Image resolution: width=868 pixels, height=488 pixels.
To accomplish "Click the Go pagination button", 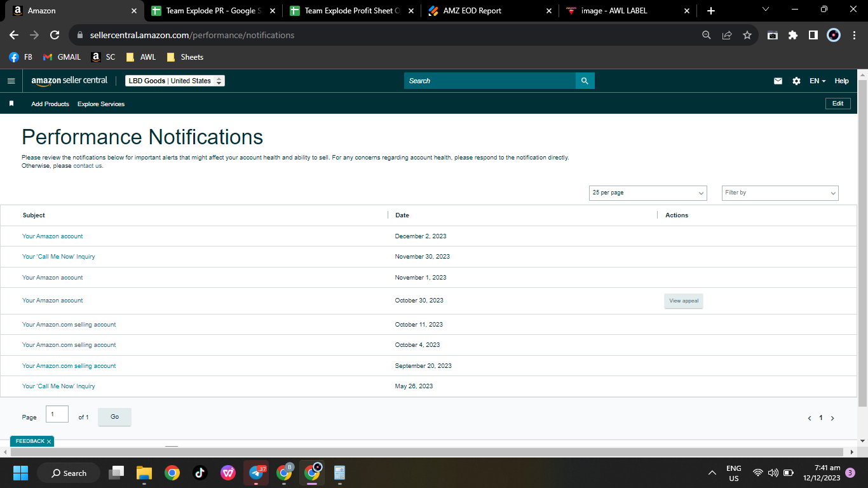I will click(114, 417).
